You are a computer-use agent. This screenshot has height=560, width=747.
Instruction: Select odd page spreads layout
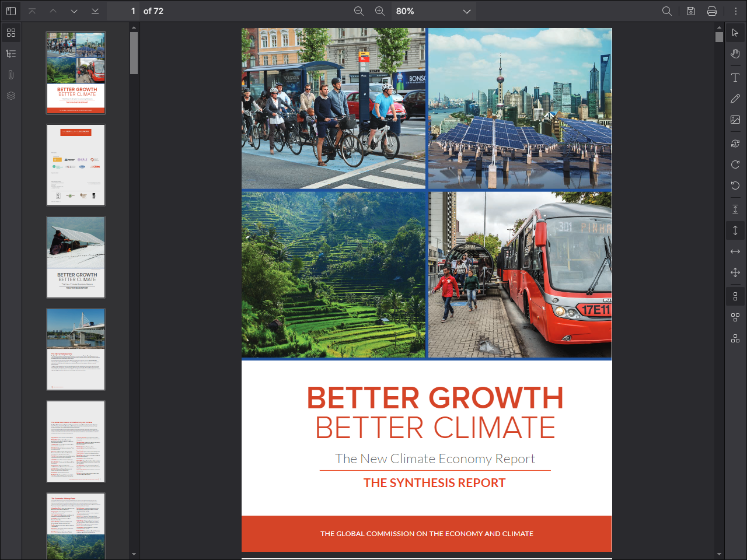point(735,317)
